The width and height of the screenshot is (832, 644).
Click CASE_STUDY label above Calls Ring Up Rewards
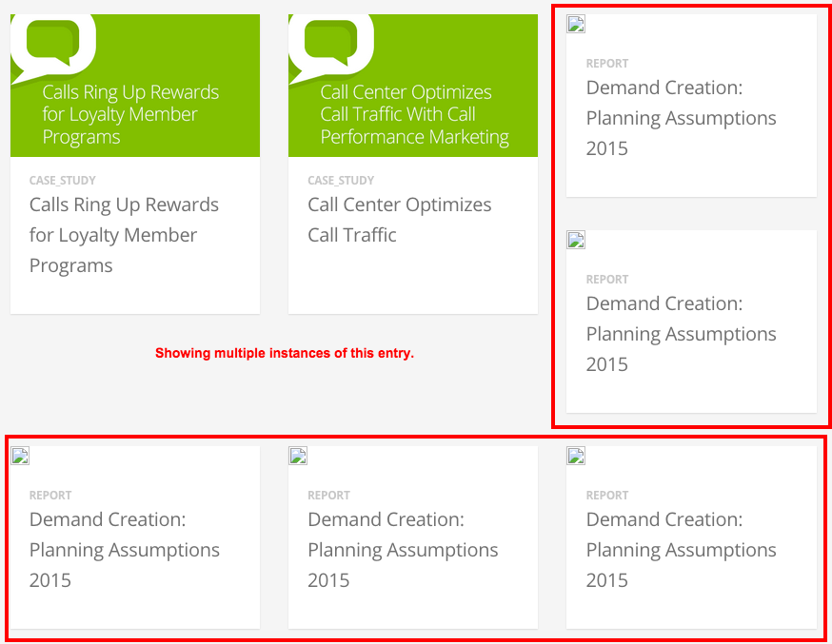pyautogui.click(x=63, y=181)
